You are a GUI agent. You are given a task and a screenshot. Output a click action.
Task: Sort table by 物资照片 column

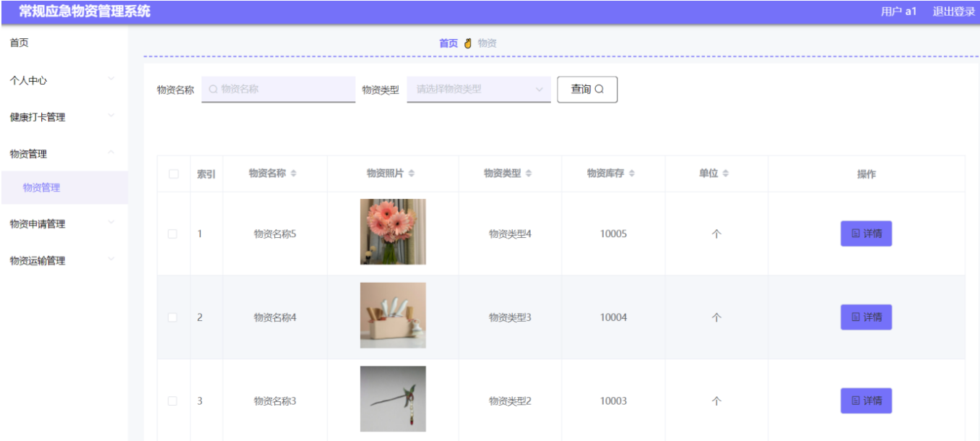409,174
